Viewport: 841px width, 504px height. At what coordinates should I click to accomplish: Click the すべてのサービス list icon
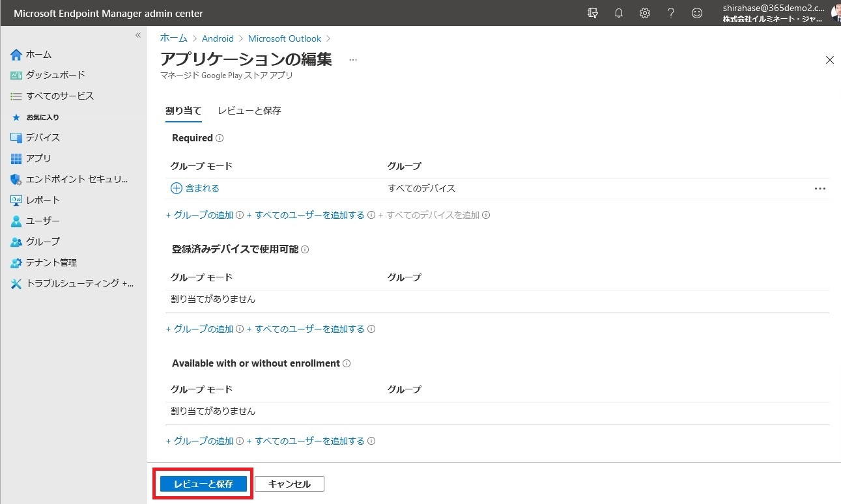coord(16,96)
